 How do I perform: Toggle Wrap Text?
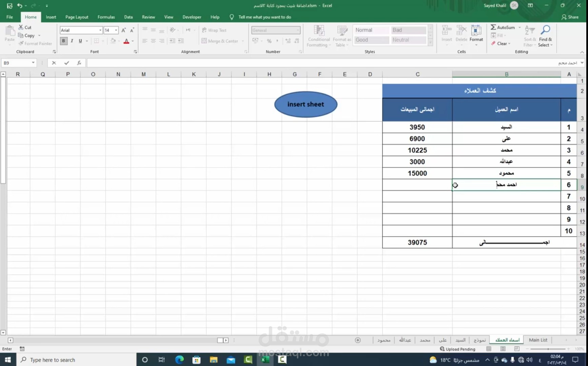[214, 30]
